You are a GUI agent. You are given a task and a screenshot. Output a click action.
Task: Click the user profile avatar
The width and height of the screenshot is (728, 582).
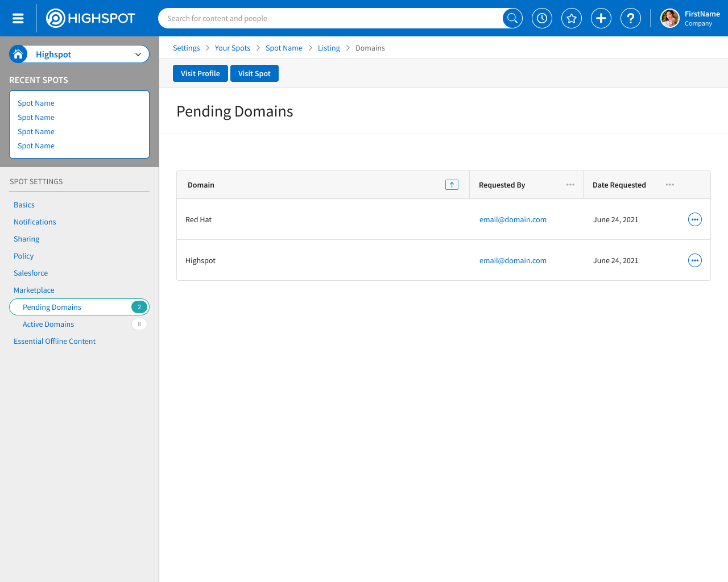pos(670,18)
